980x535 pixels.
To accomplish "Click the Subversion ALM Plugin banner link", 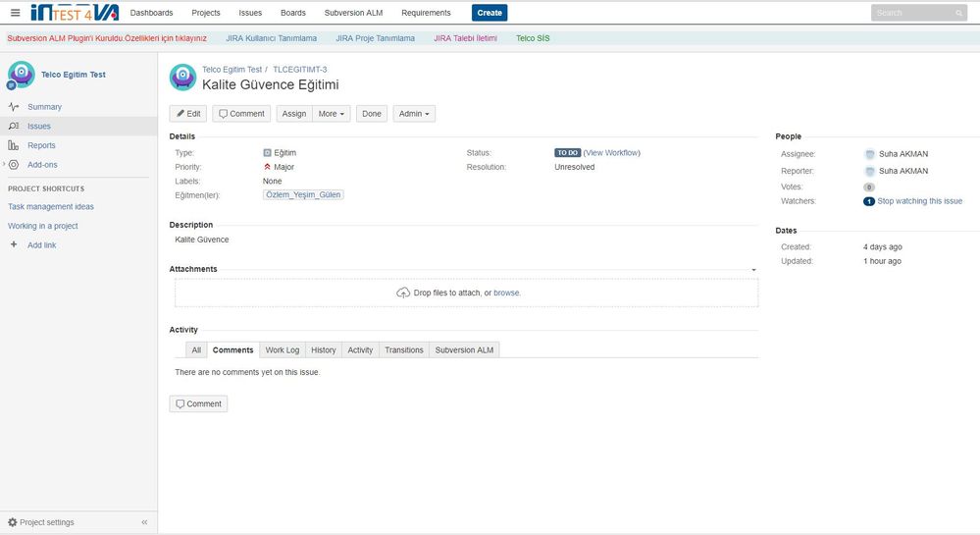I will click(x=107, y=38).
